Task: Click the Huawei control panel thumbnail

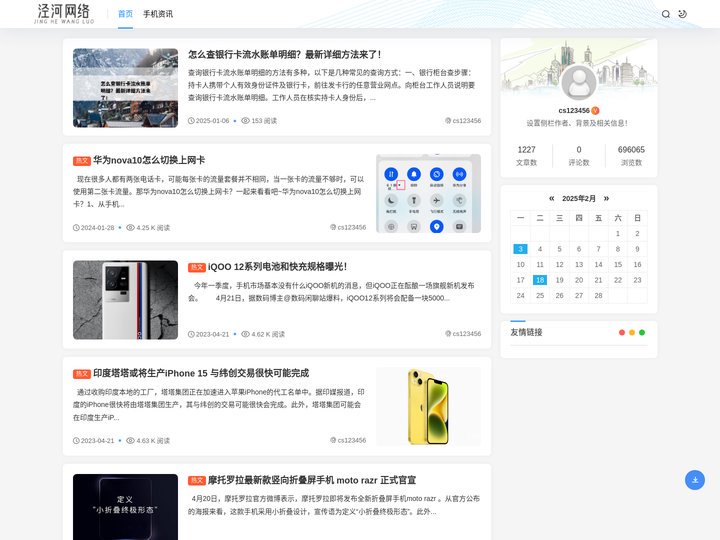Action: [x=428, y=193]
